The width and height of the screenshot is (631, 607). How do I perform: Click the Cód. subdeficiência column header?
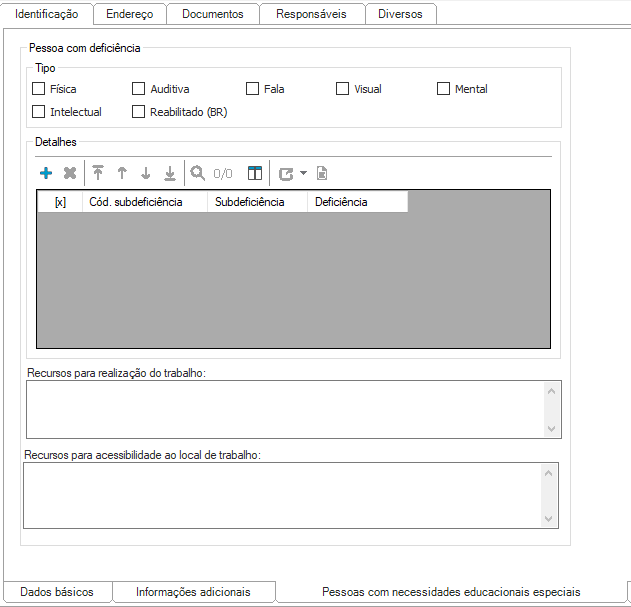point(143,202)
